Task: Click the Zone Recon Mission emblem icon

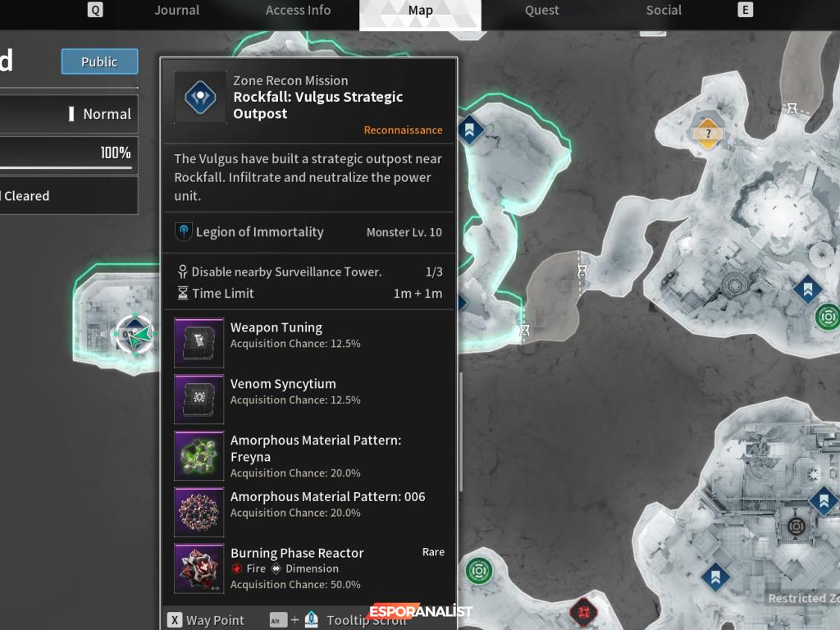Action: [199, 98]
